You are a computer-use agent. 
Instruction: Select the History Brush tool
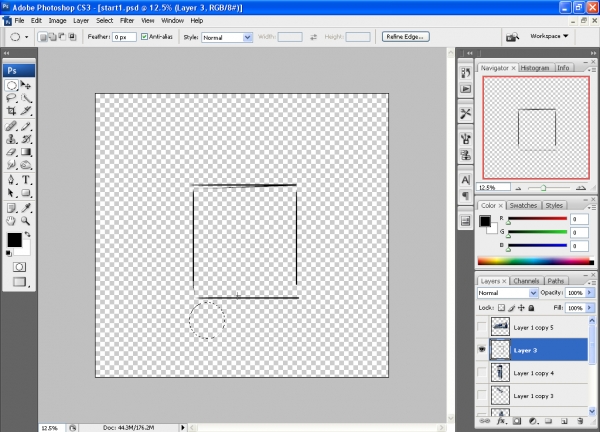[26, 139]
